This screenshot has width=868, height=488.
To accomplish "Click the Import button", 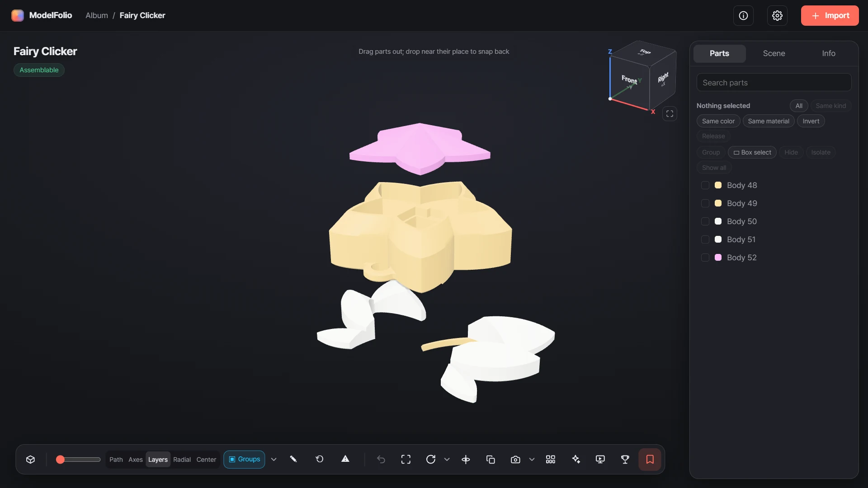I will point(830,16).
